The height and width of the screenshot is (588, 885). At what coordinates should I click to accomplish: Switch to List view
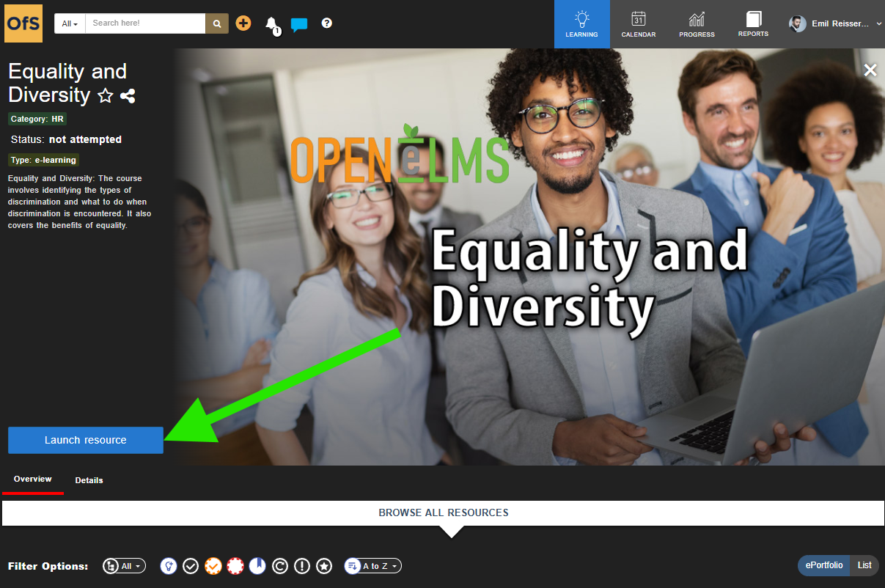865,565
